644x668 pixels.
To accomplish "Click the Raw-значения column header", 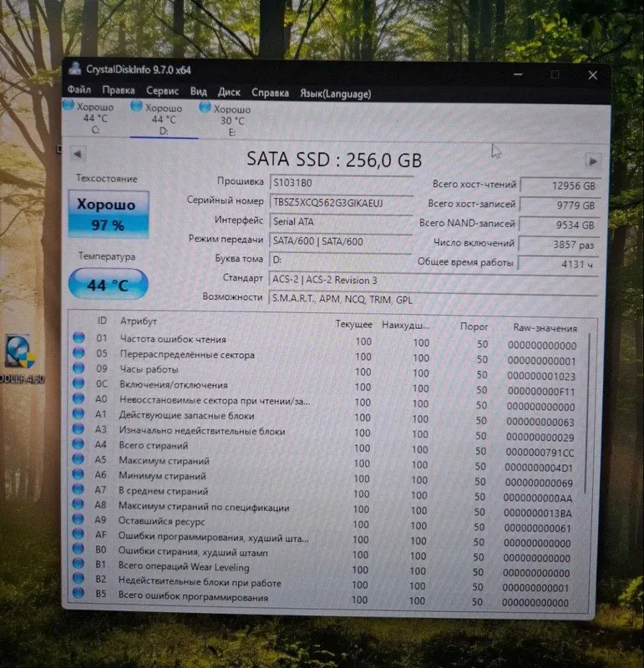I will click(x=545, y=328).
